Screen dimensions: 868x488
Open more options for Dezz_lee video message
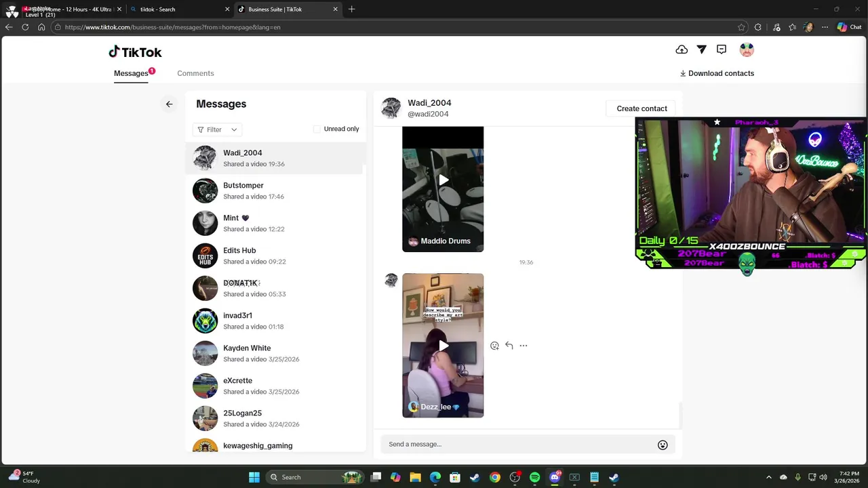pos(524,346)
